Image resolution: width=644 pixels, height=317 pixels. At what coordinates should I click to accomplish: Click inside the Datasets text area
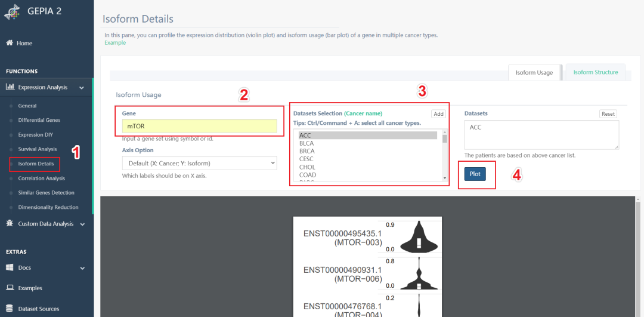click(541, 135)
